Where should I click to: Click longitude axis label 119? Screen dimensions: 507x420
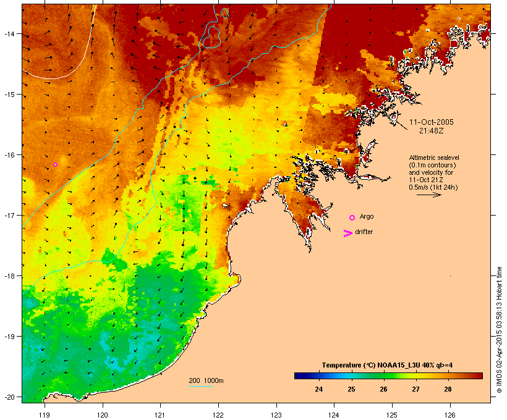45,415
